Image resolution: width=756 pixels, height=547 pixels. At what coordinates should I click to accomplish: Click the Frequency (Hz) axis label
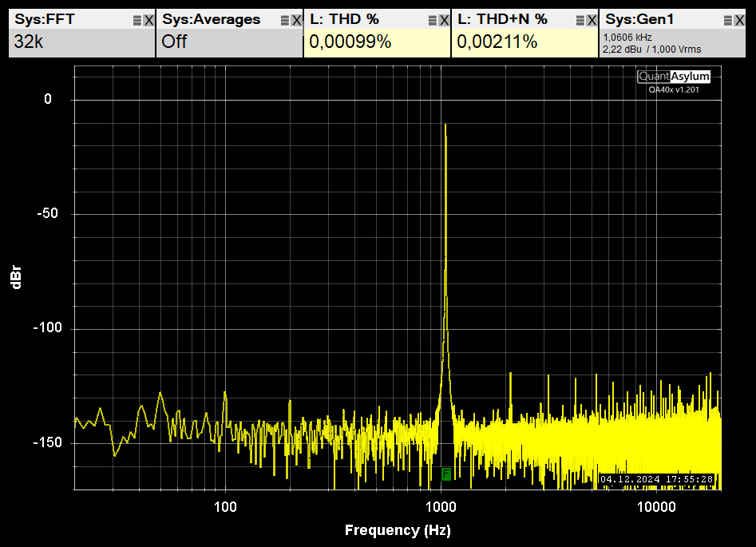[x=398, y=530]
